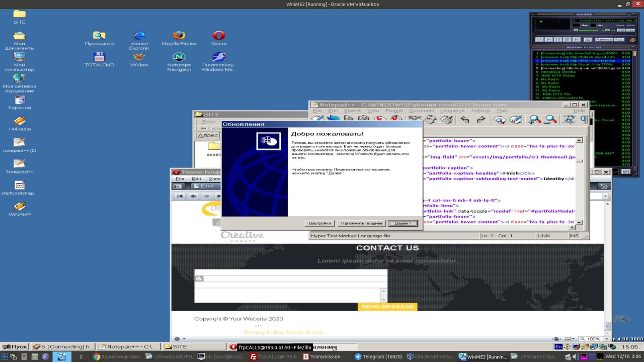Open Edit menu in Opera window
The image size is (644, 362).
196,178
